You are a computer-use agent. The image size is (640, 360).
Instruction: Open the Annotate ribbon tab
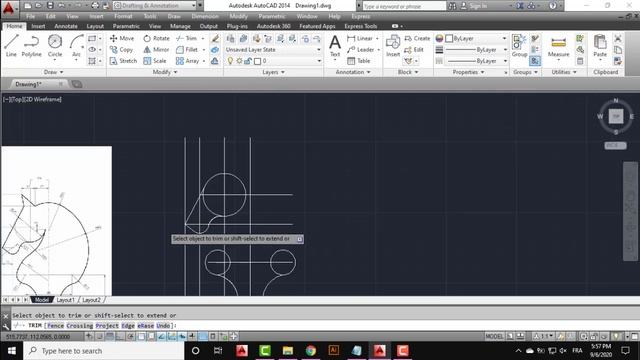(x=66, y=26)
